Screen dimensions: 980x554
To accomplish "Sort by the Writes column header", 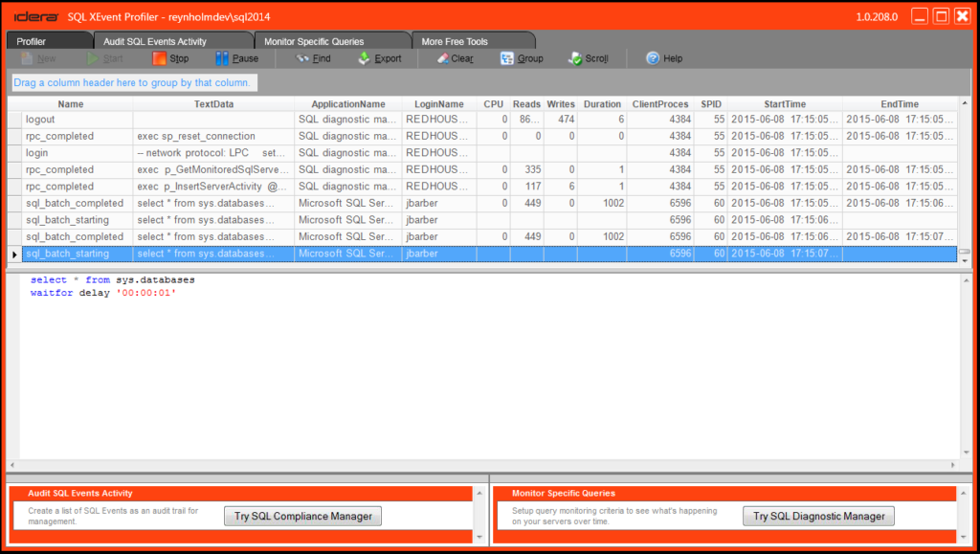I will click(561, 104).
